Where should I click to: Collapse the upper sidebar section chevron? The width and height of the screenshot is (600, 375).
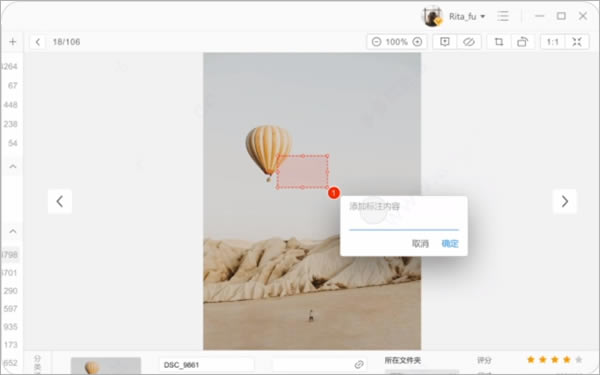tap(13, 166)
